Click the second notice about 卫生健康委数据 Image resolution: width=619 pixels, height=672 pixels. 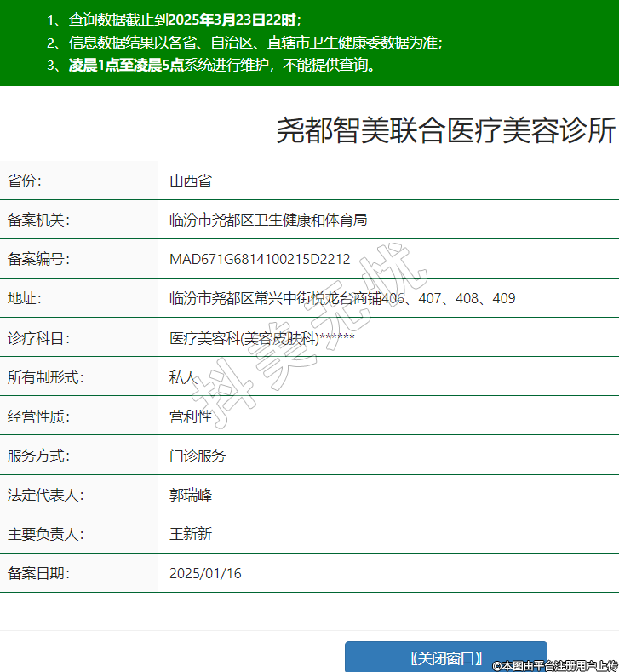click(x=255, y=43)
